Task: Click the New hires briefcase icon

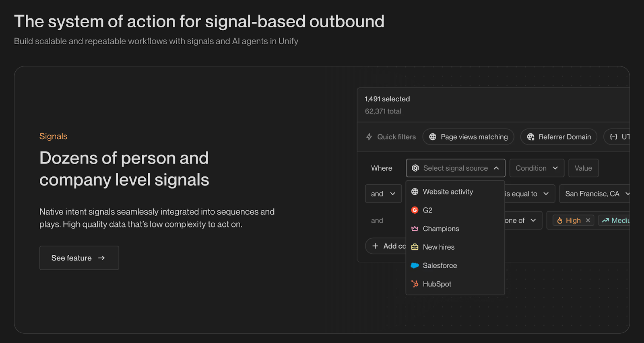Action: point(415,247)
